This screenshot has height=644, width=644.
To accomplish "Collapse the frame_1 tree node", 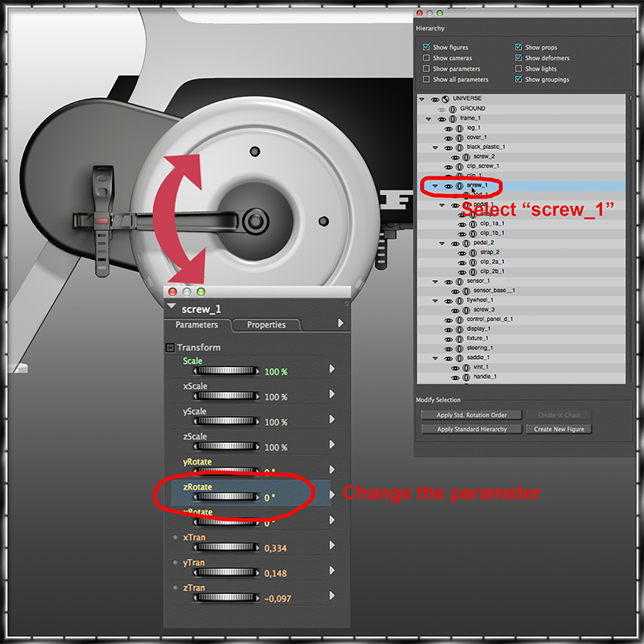I will (x=428, y=118).
